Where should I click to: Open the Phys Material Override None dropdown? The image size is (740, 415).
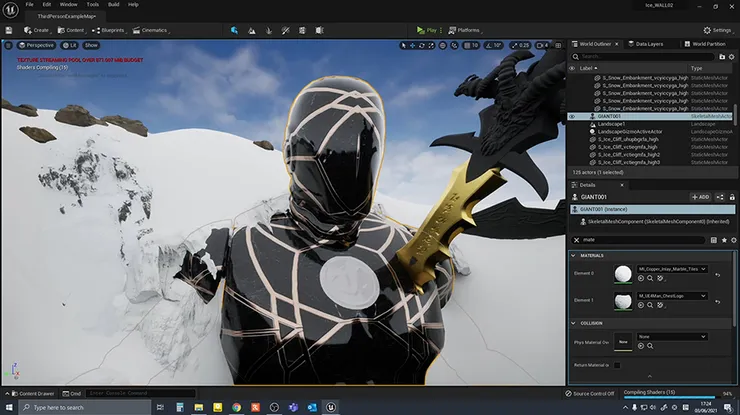(x=672, y=337)
